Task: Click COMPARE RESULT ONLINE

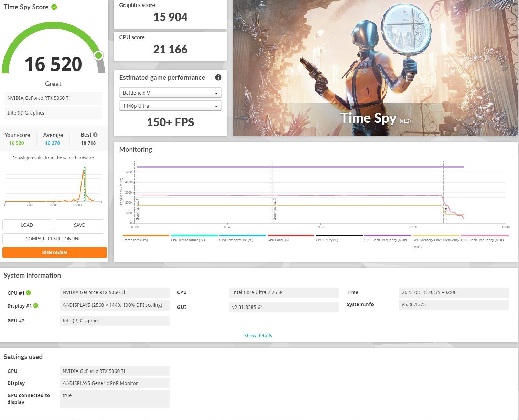Action: [53, 239]
